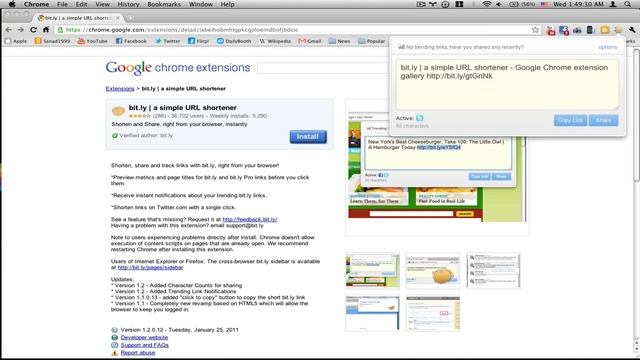This screenshot has width=640, height=360.
Task: Open the DailyBooth bookmark
Action: coord(234,41)
